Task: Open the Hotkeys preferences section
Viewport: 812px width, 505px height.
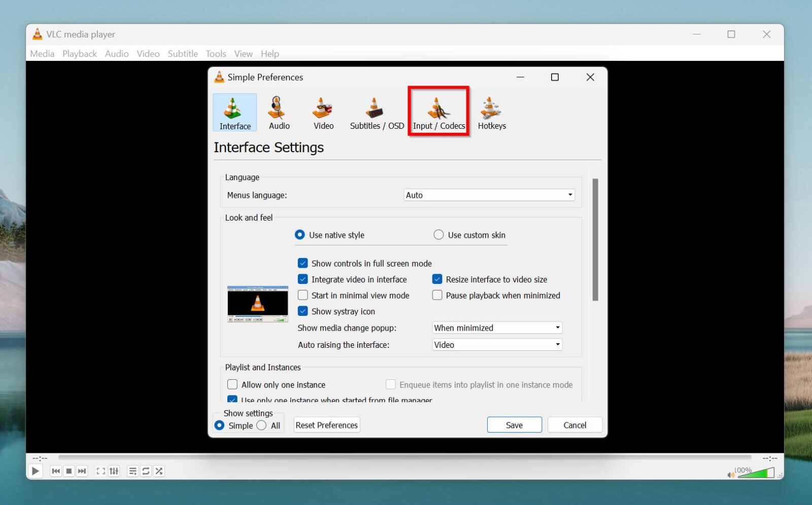Action: tap(491, 112)
